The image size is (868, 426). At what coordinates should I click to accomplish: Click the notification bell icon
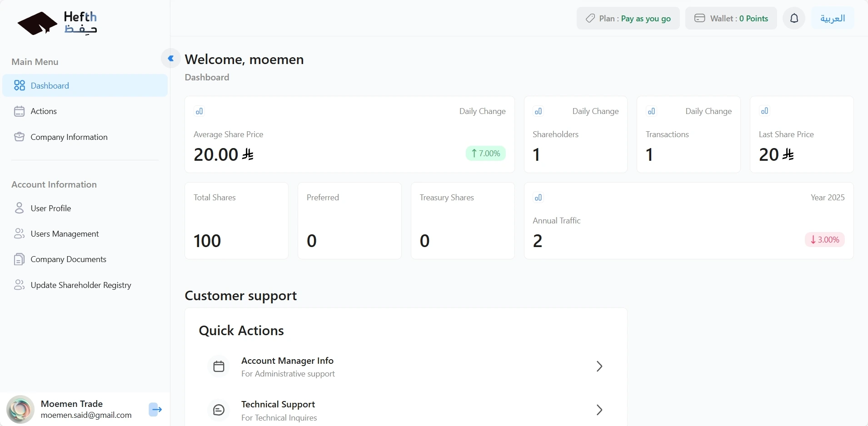(x=794, y=19)
